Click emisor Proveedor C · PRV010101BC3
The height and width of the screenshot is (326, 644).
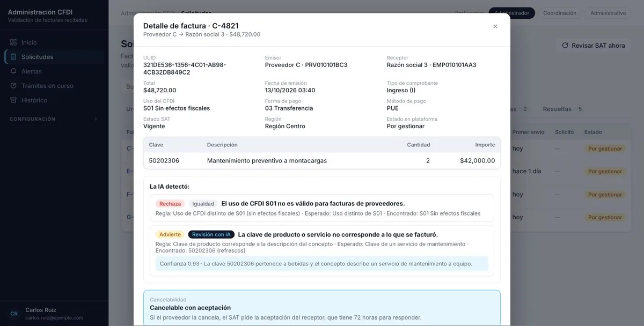coord(306,65)
